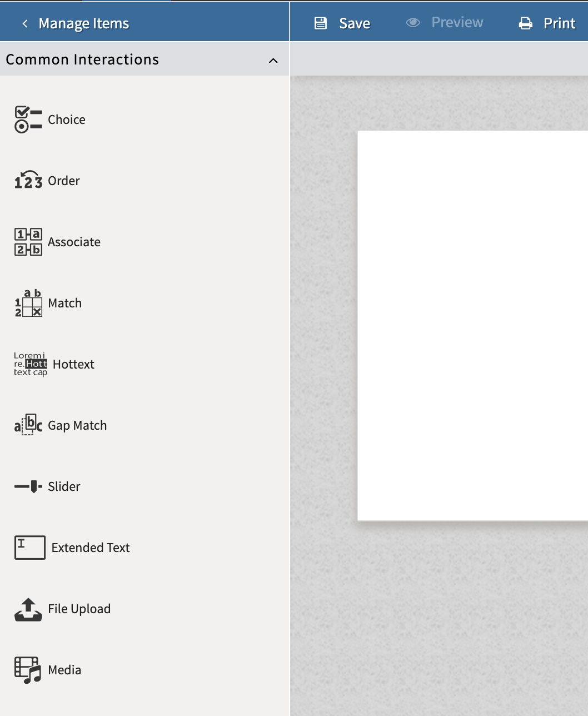Pick the Extended Text box icon
This screenshot has width=588, height=716.
coord(29,548)
